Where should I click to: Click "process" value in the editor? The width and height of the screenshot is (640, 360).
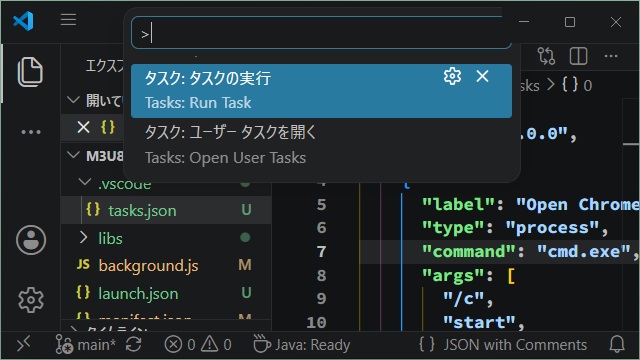pos(552,227)
